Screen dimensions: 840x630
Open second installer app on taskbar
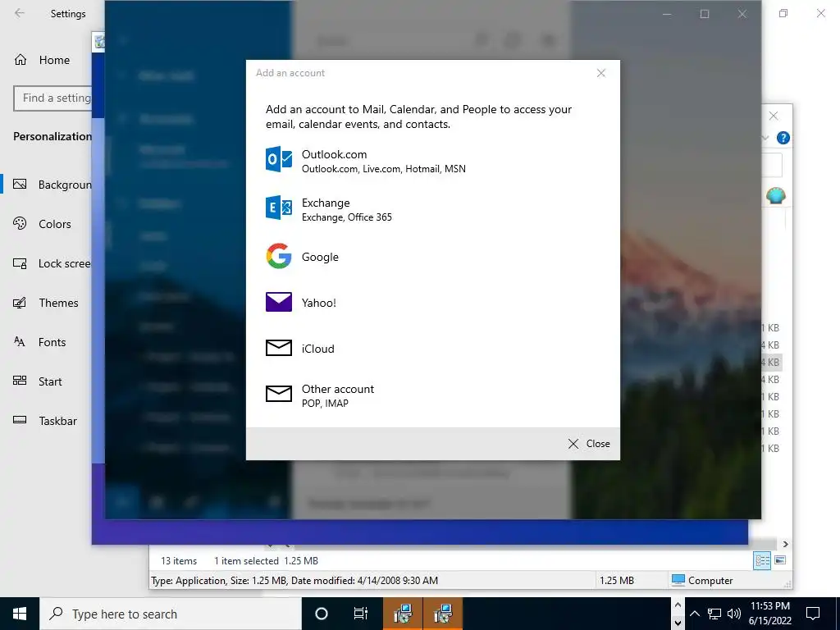point(442,614)
